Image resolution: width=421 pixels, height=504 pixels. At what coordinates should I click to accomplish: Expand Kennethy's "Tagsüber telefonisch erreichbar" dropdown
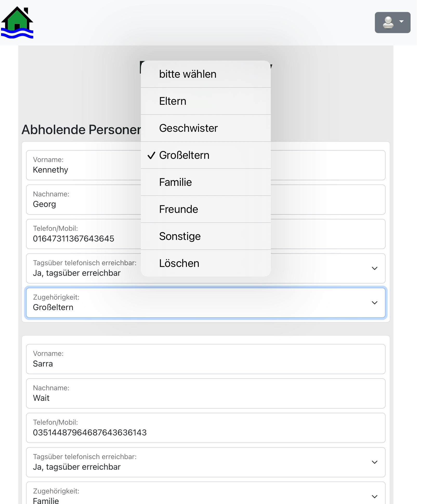pyautogui.click(x=374, y=268)
